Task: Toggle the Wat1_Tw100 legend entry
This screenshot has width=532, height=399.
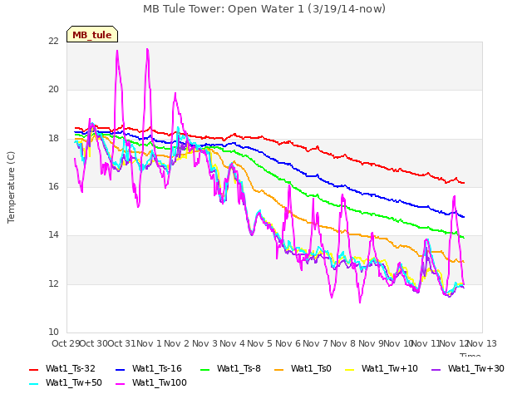Action: click(151, 382)
